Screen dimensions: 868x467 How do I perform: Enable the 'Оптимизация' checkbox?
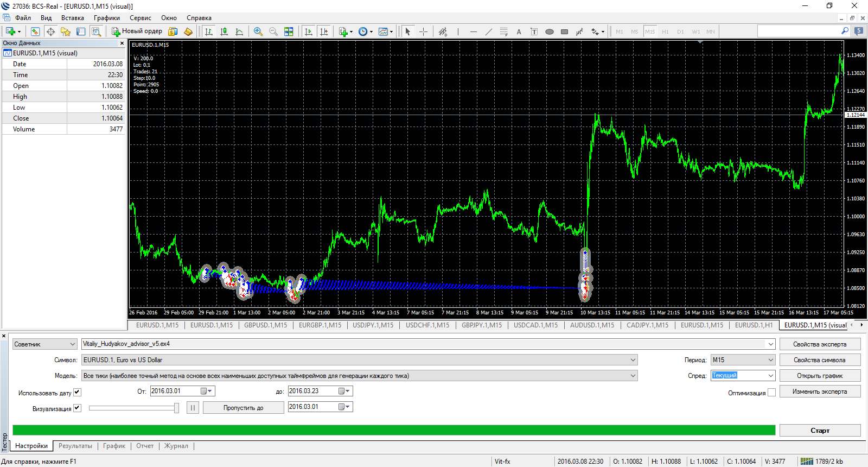coord(771,392)
